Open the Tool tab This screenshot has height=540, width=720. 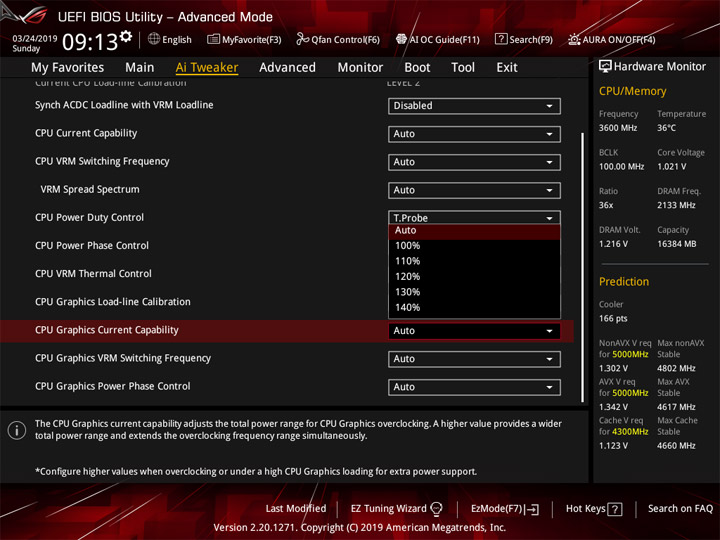coord(463,68)
